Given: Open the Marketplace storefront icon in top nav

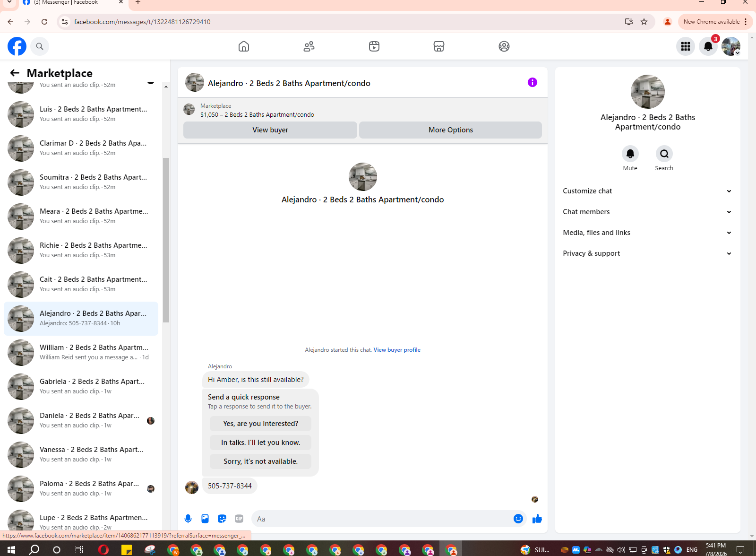Looking at the screenshot, I should [439, 46].
